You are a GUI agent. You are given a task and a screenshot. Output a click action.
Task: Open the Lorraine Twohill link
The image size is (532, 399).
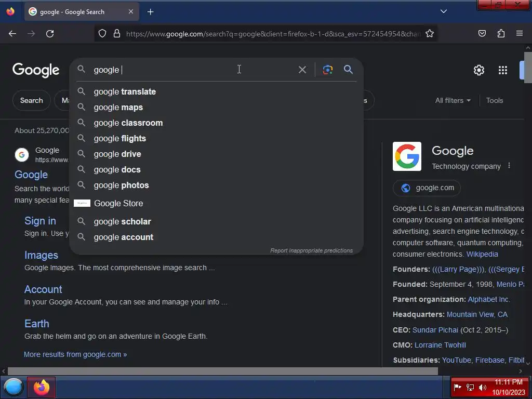(x=440, y=345)
